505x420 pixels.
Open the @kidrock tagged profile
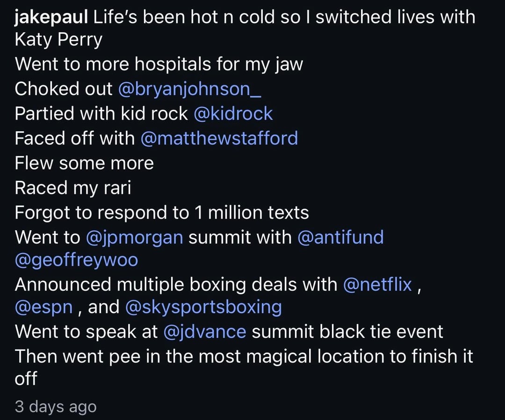(233, 114)
